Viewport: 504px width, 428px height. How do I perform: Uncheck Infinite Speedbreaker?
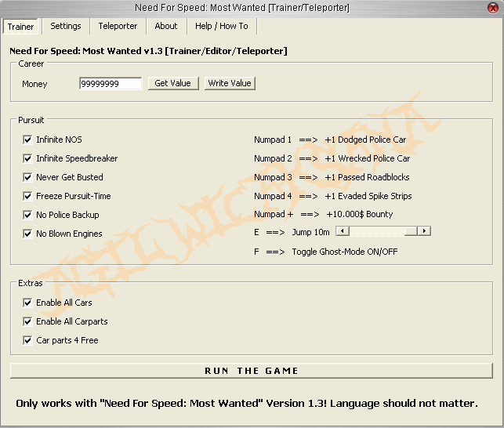tap(27, 158)
